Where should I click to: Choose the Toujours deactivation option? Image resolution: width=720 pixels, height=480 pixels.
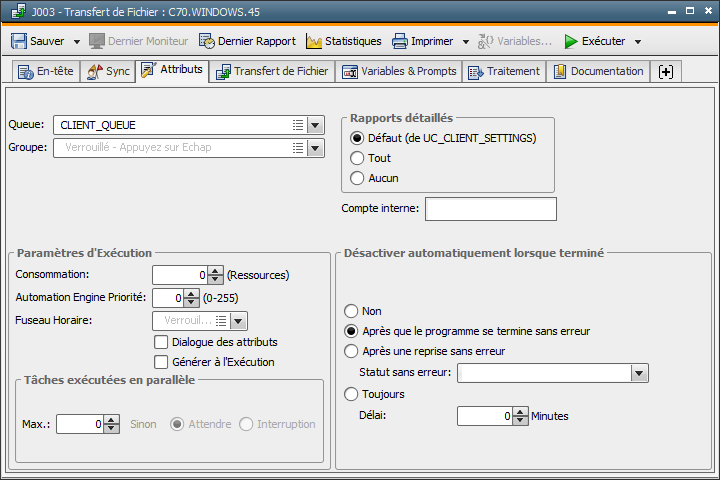[351, 394]
